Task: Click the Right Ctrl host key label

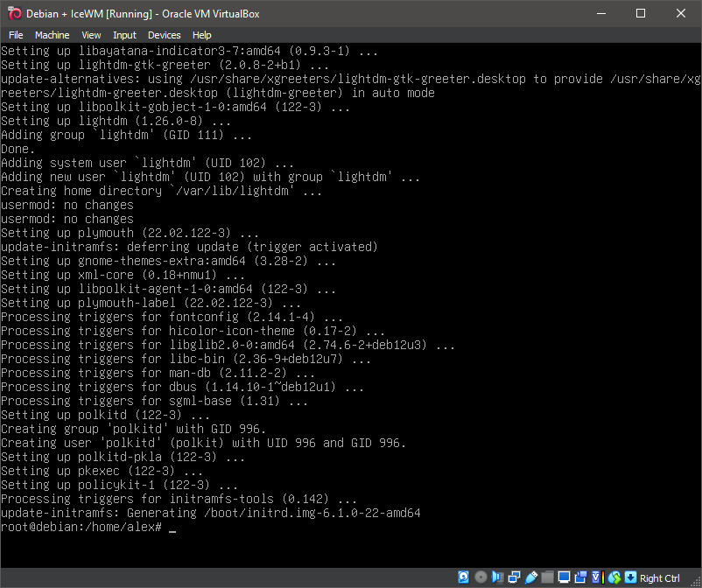Action: click(x=659, y=577)
